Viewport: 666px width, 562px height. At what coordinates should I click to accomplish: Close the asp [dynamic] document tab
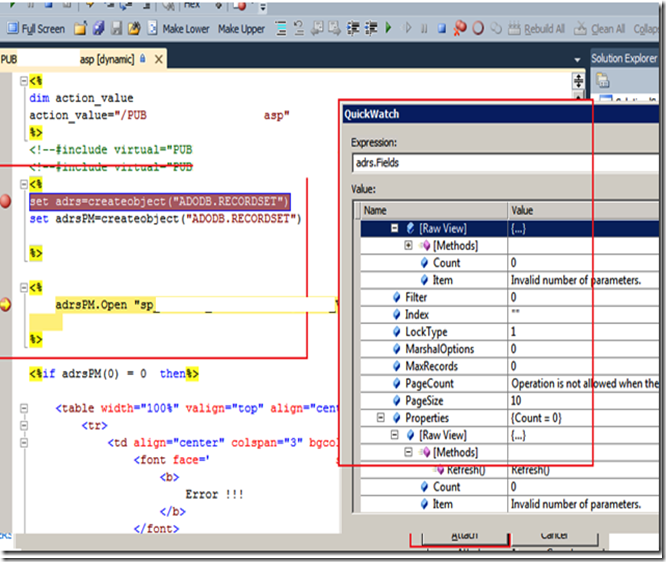pyautogui.click(x=157, y=60)
